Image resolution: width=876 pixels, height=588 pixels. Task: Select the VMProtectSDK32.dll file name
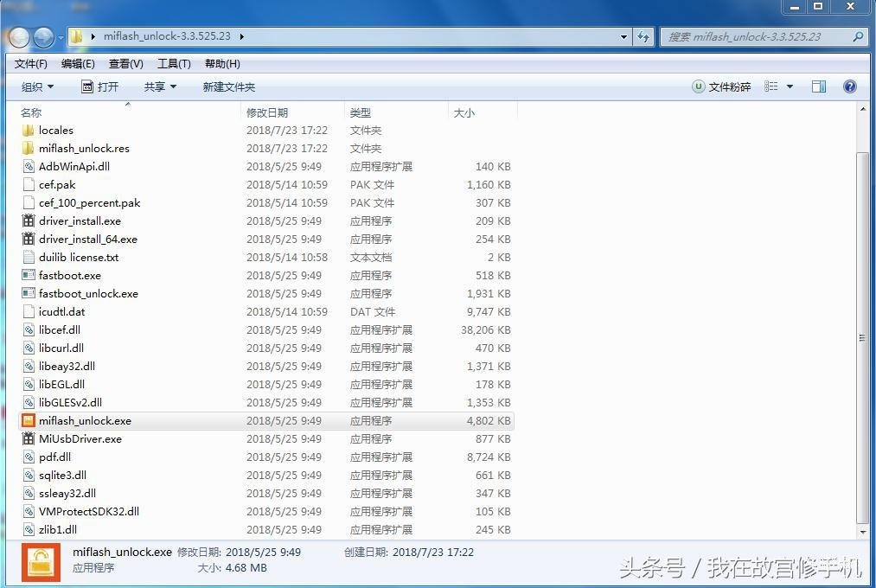click(x=89, y=512)
